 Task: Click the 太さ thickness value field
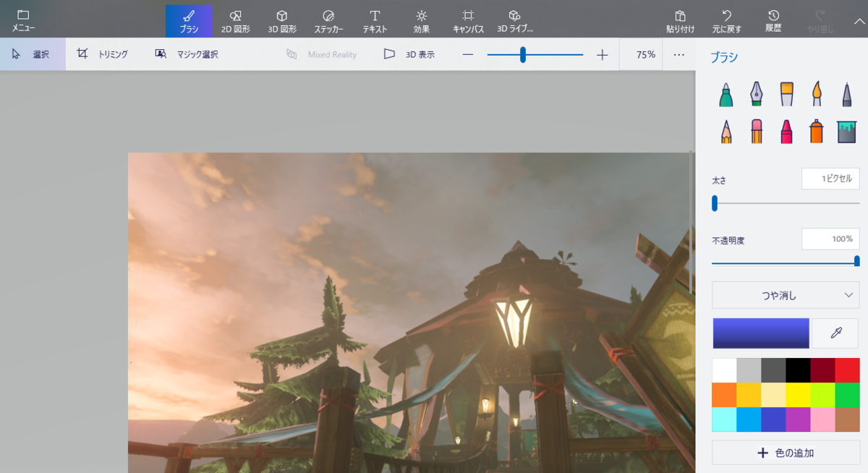(830, 179)
